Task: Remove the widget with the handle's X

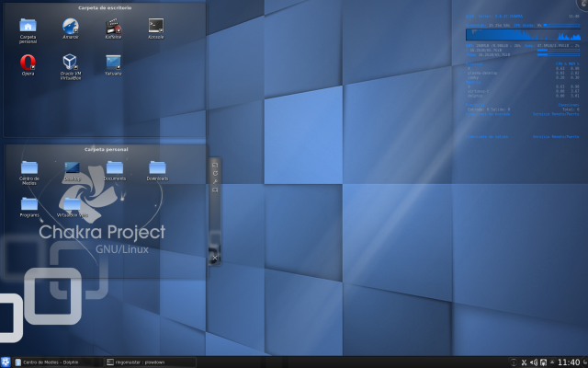Action: pyautogui.click(x=215, y=258)
